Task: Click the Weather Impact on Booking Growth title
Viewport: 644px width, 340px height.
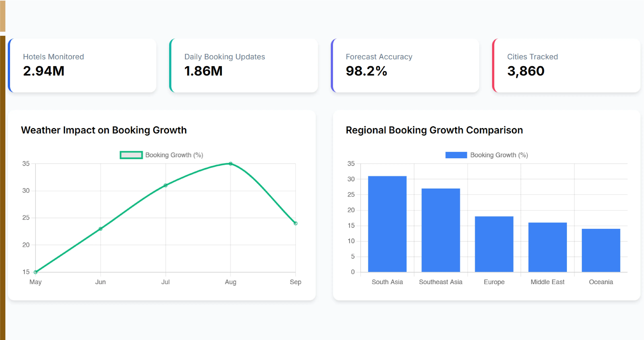Action: [x=104, y=130]
